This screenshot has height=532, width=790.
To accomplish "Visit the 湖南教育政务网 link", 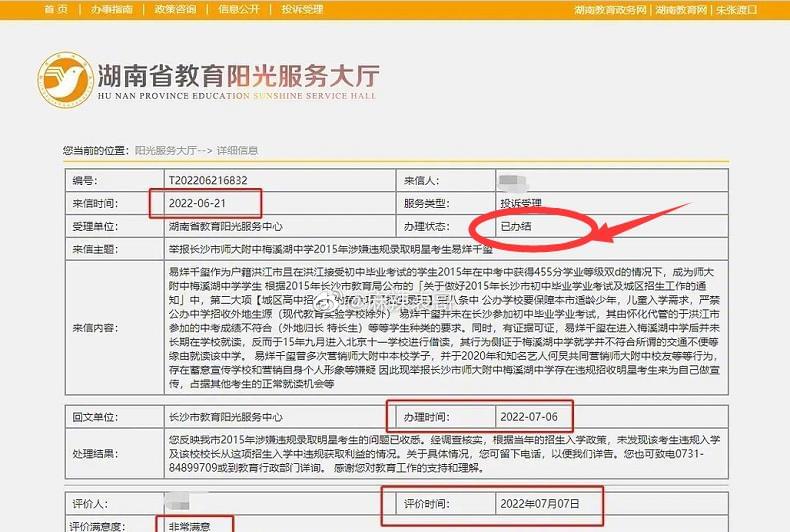I will point(610,10).
